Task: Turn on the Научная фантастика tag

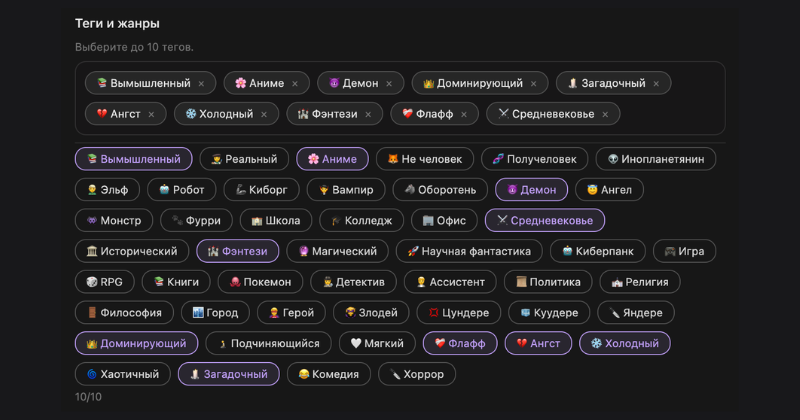Action: tap(469, 251)
